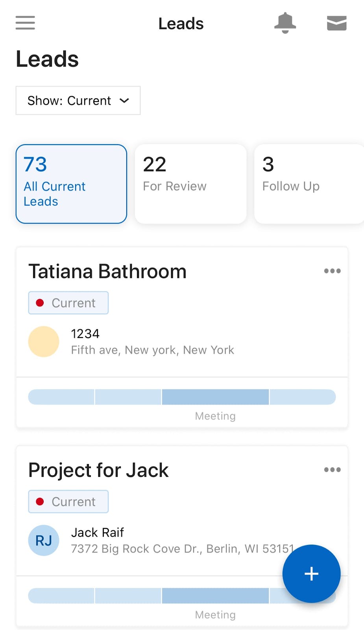Screen dimensions: 364x630
Task: Open notifications bell
Action: (285, 23)
